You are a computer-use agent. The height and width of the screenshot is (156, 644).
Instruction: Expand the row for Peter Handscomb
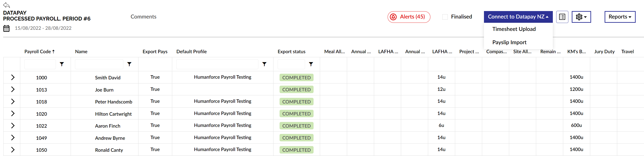[13, 101]
